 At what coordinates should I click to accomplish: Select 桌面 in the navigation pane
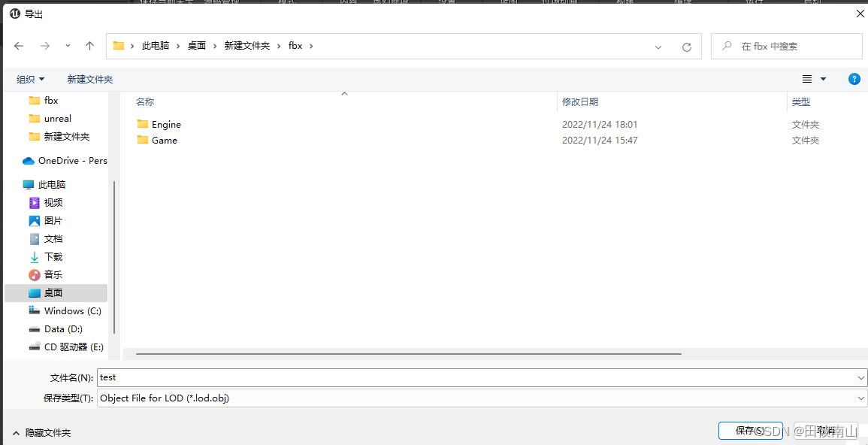coord(56,293)
